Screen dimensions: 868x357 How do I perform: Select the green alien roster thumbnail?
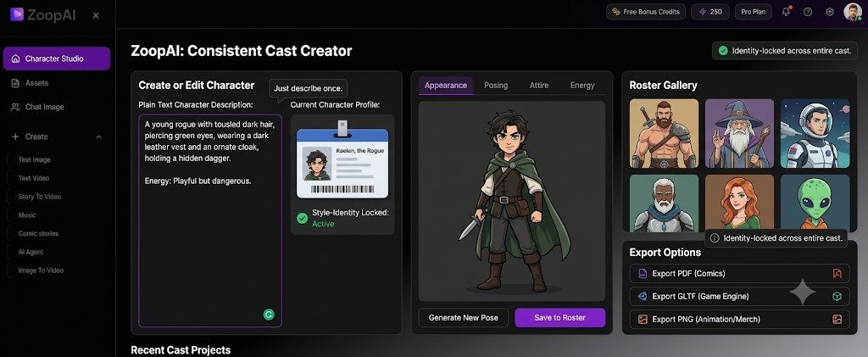coord(815,202)
